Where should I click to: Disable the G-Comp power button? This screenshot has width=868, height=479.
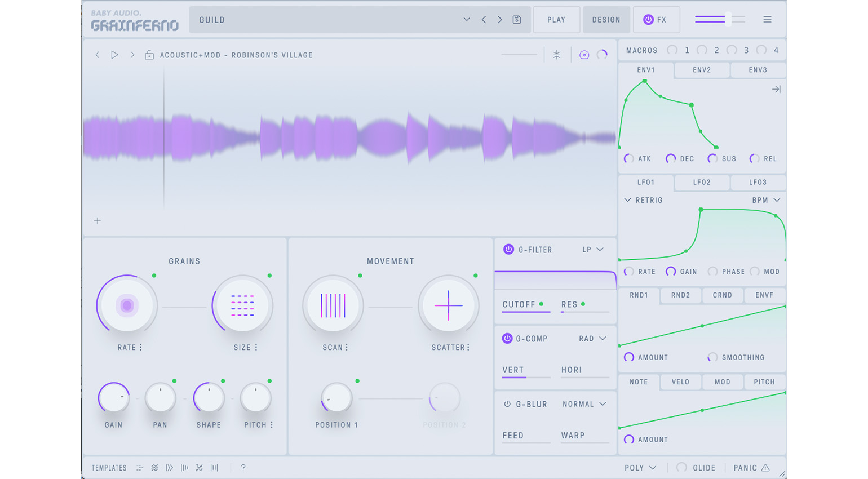(507, 339)
